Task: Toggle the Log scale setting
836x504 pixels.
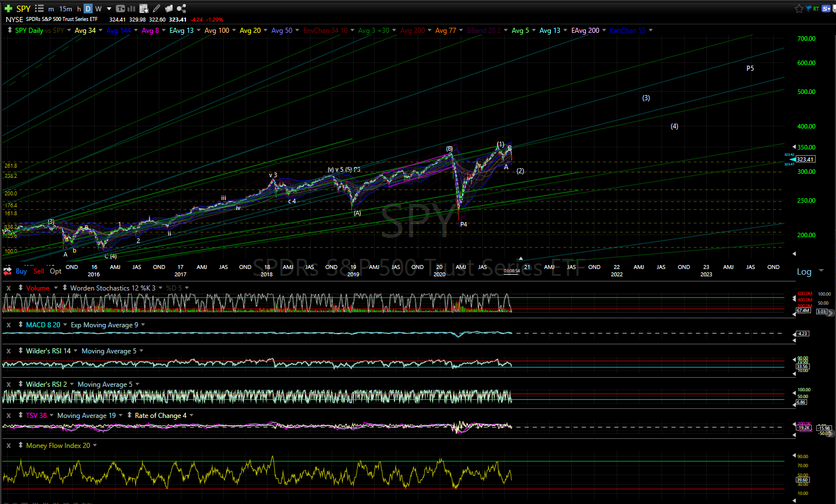Action: pyautogui.click(x=804, y=272)
